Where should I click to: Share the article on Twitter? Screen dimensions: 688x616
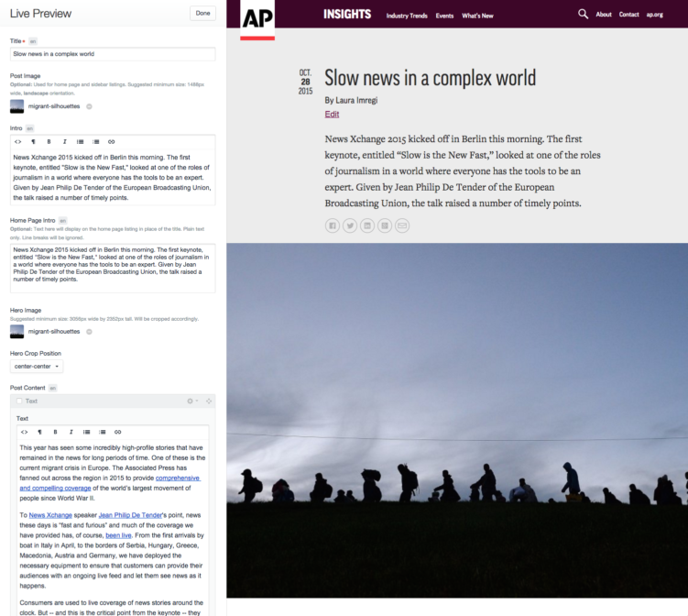(x=350, y=225)
